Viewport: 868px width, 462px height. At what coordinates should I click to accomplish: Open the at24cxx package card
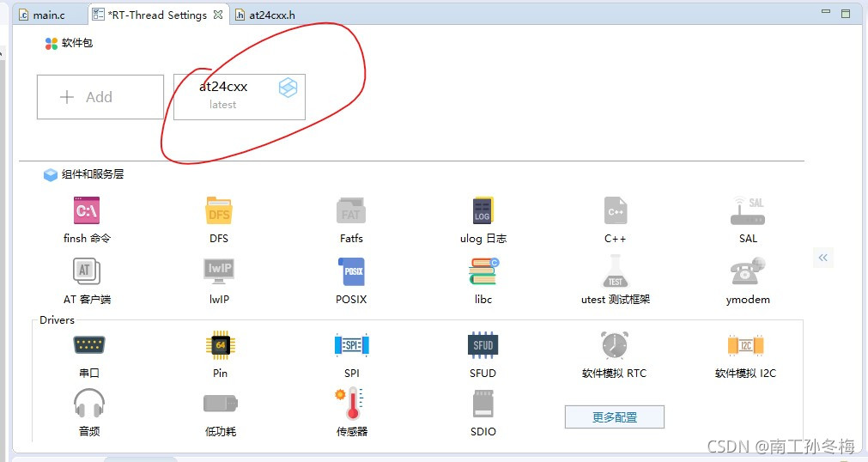(x=240, y=97)
